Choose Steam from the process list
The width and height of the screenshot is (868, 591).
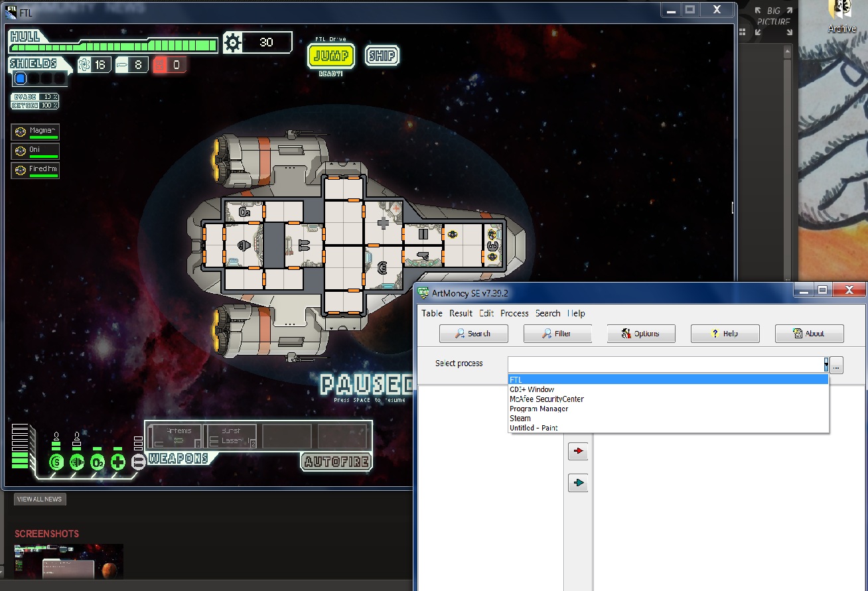point(668,418)
